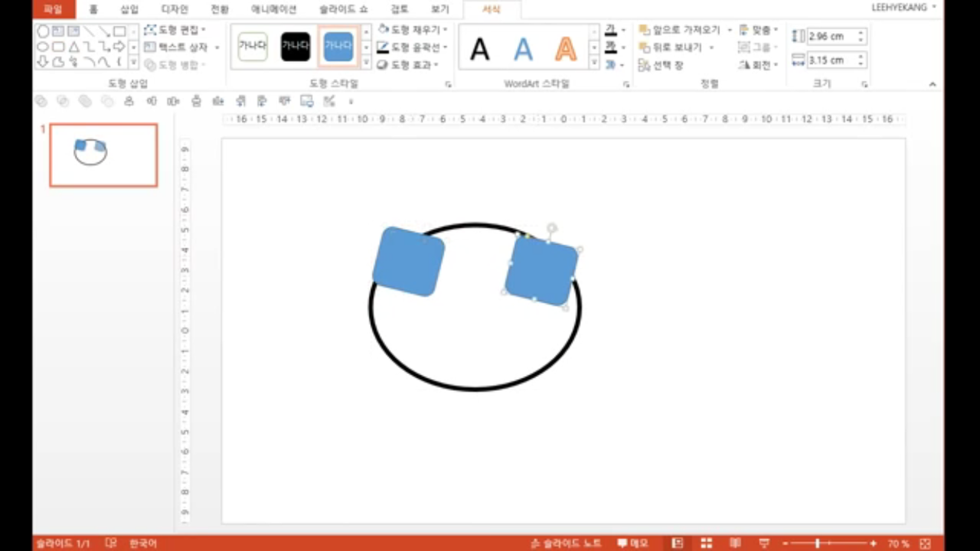
Task: Click the rotation handle of the selected shape
Action: pos(551,228)
